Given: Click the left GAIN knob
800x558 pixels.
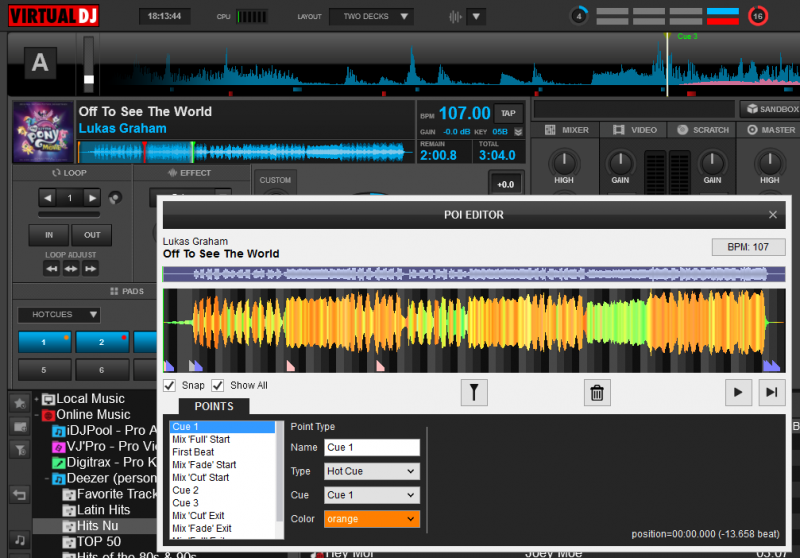Looking at the screenshot, I should click(x=620, y=163).
